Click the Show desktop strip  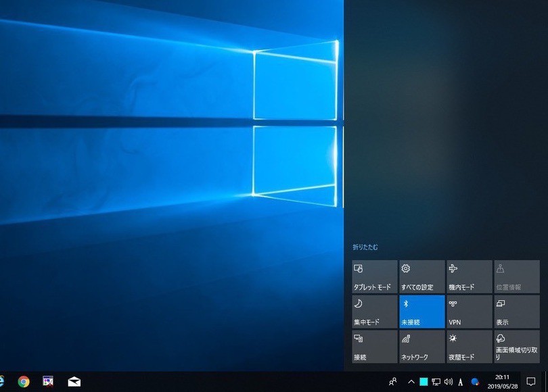point(546,382)
